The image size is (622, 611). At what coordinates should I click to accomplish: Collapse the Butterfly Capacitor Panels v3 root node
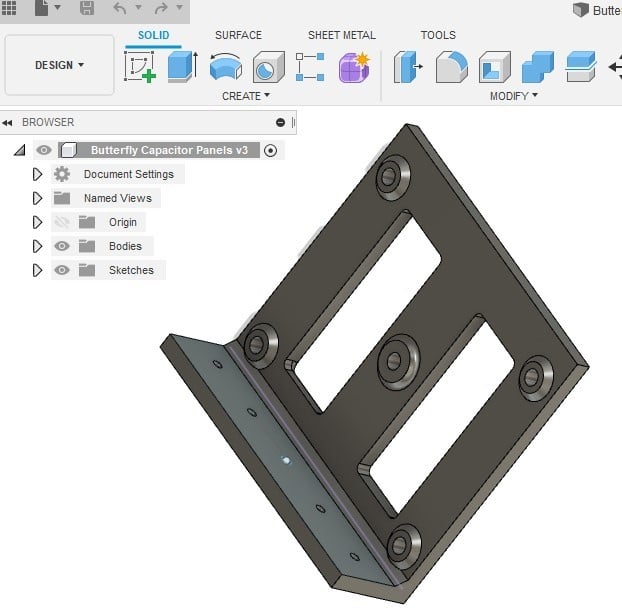point(19,150)
